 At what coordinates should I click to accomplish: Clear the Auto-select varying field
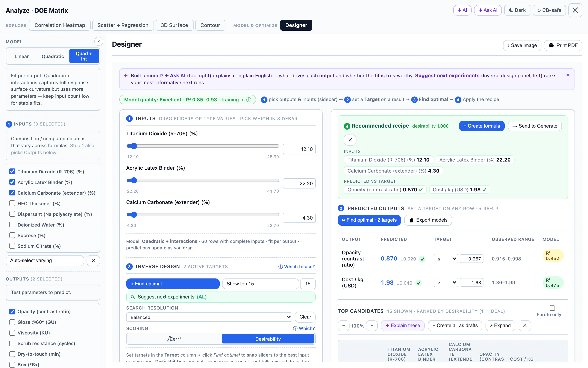93,260
